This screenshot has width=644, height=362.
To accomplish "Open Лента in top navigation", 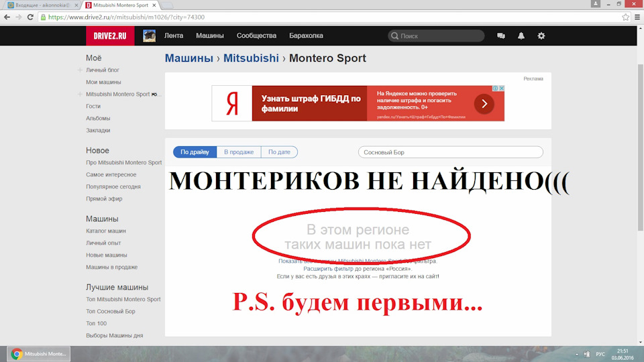I will (174, 36).
